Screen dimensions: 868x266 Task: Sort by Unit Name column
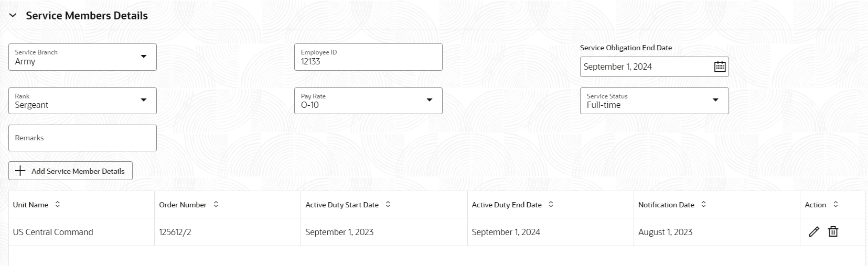pyautogui.click(x=58, y=204)
